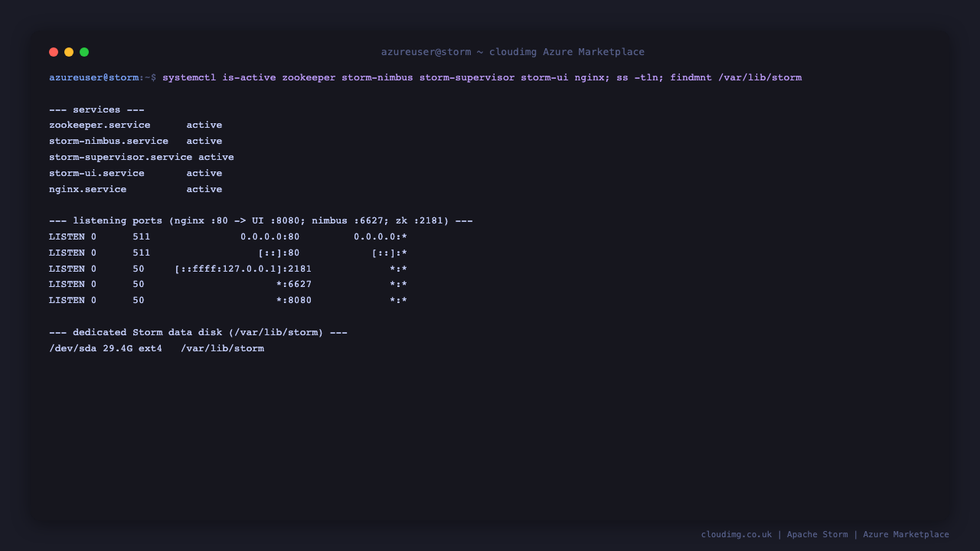The image size is (980, 551).
Task: Click LISTEN in the 0.0.0.0:80 row
Action: [67, 236]
